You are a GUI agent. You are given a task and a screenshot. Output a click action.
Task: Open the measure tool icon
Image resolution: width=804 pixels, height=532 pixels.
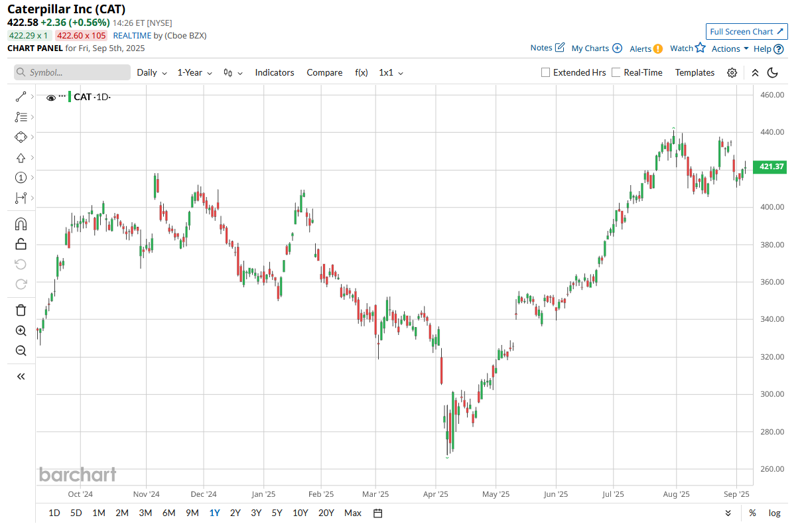point(21,198)
